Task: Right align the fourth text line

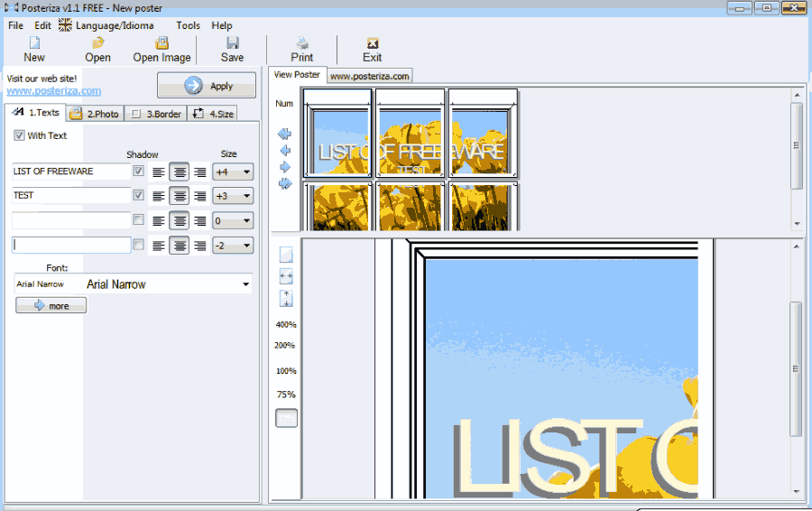Action: coord(200,246)
